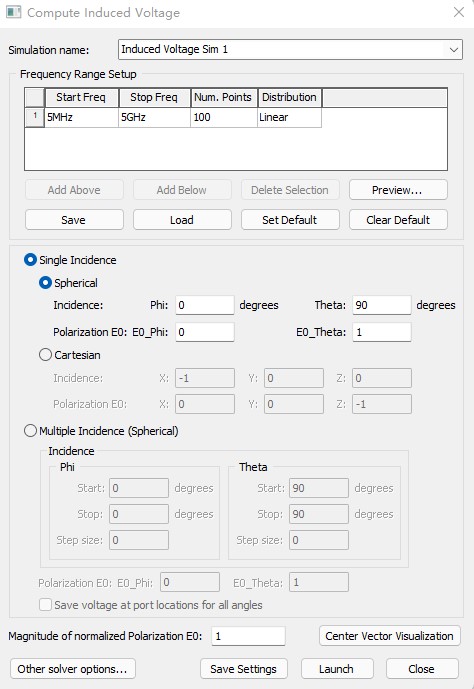
Task: Launch the induced voltage simulation
Action: [x=337, y=669]
